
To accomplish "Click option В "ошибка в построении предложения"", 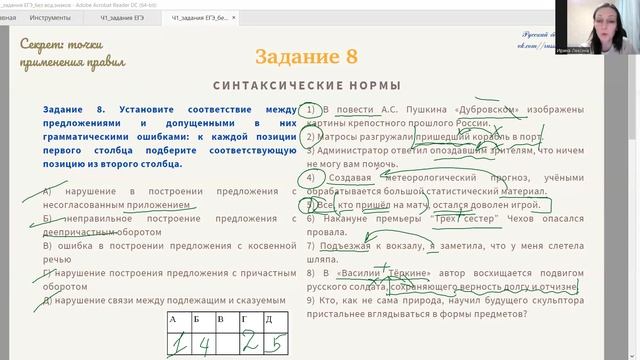I will click(169, 253).
